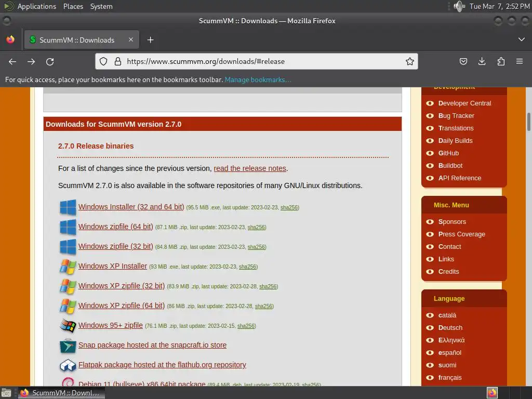Switch language to Deutsch

(450, 328)
